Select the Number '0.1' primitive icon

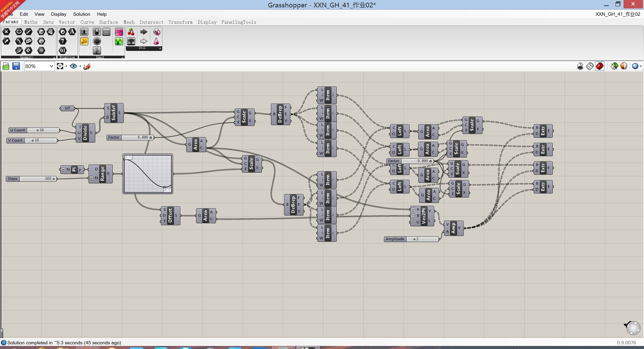tap(63, 50)
